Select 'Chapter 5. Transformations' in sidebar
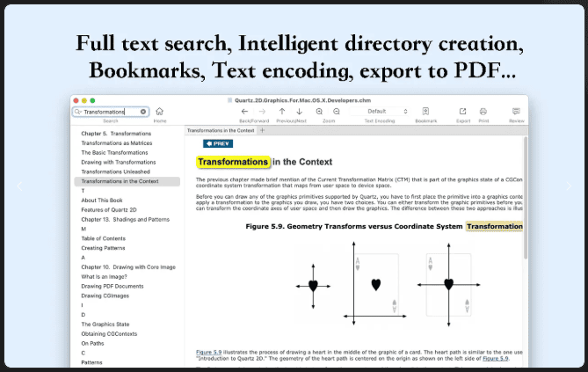Screen dimensions: 588x372 pos(116,134)
